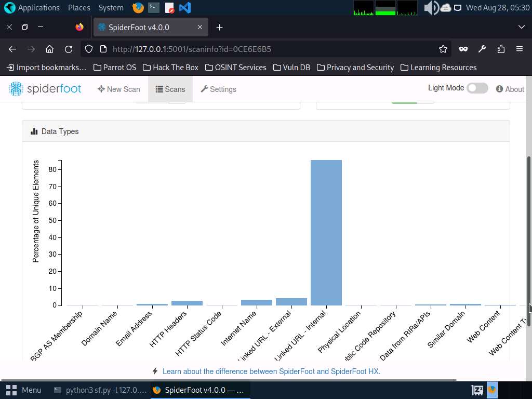
Task: Bookmark this page with star icon
Action: click(x=443, y=49)
